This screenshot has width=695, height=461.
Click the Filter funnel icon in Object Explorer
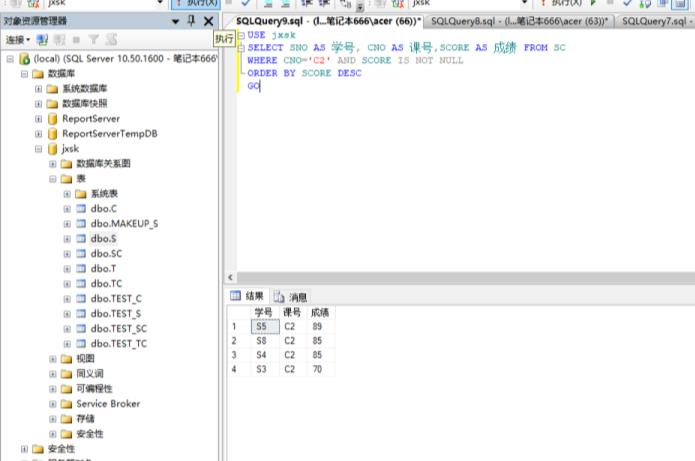pyautogui.click(x=94, y=40)
